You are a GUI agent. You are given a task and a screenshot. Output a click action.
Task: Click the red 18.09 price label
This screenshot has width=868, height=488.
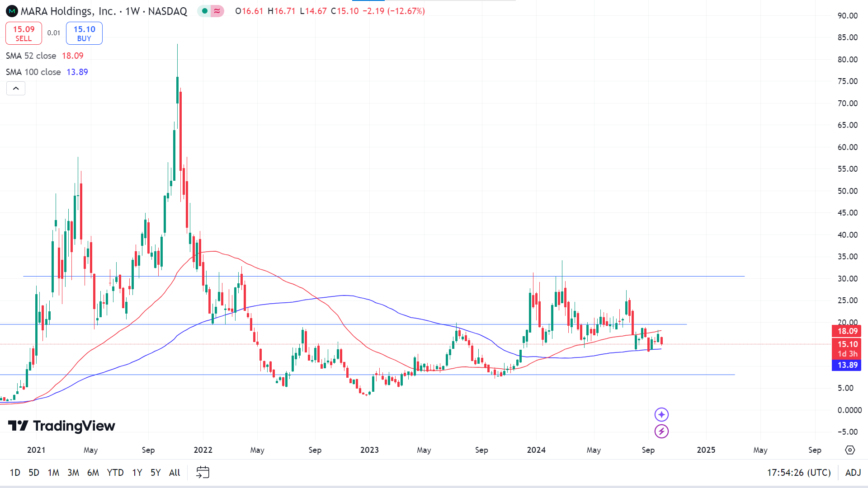pyautogui.click(x=847, y=331)
